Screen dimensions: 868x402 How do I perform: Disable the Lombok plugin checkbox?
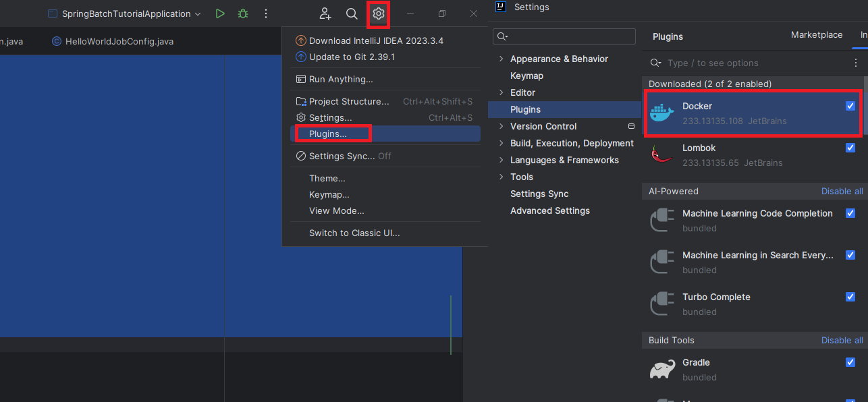click(x=850, y=148)
